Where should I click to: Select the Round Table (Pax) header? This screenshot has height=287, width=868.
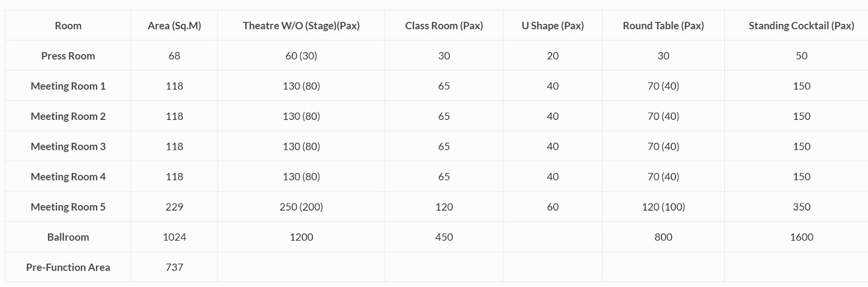(x=663, y=25)
